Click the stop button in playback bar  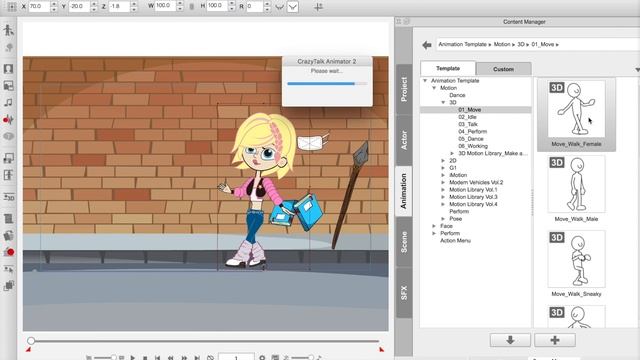pyautogui.click(x=145, y=358)
